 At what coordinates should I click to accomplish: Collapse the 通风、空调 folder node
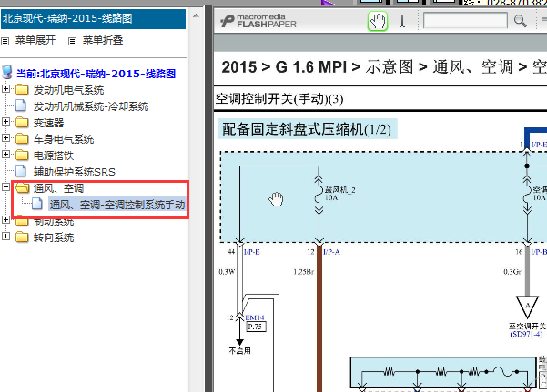[5, 187]
